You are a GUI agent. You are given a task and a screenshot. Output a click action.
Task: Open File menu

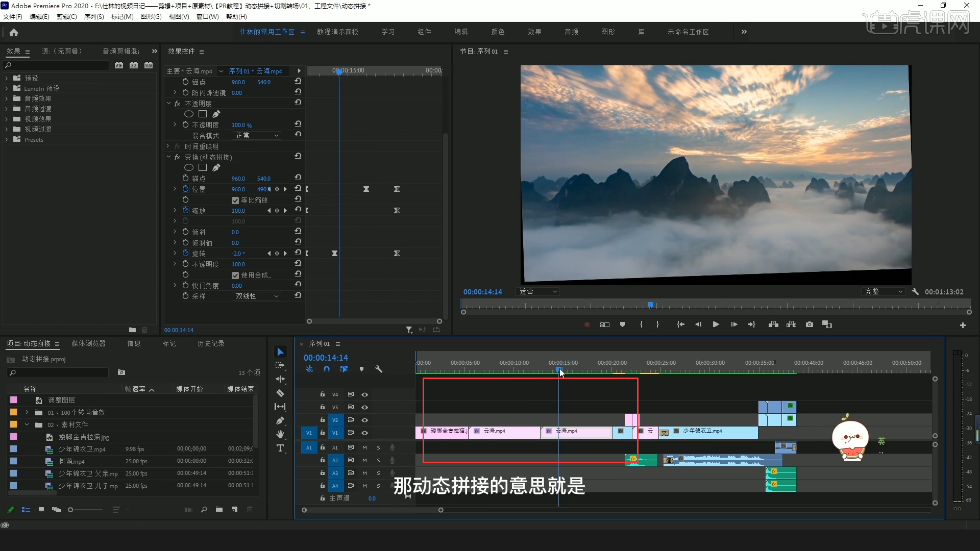click(x=13, y=17)
